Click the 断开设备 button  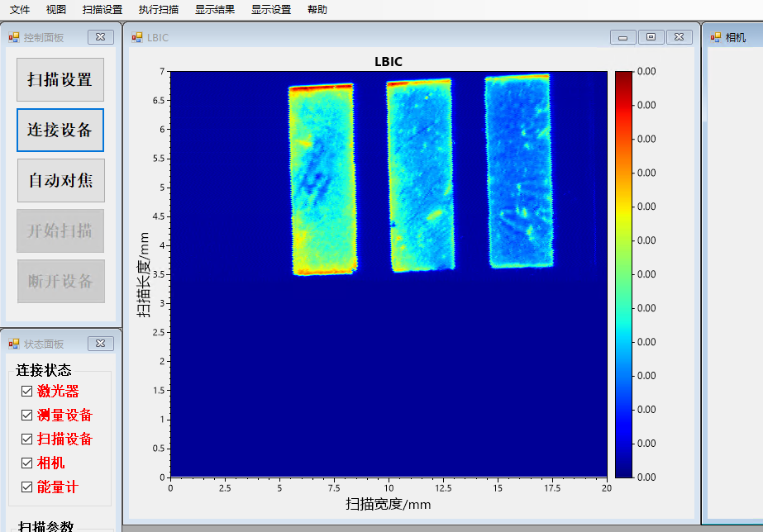point(61,281)
